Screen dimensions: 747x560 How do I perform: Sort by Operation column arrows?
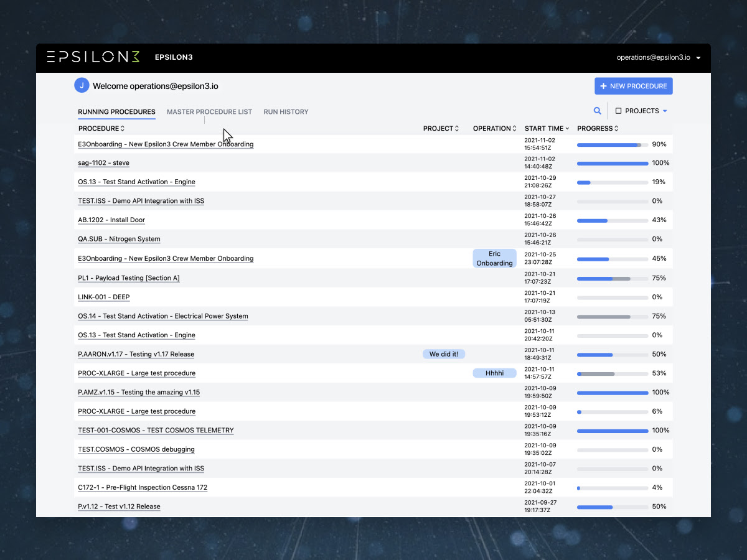tap(515, 129)
